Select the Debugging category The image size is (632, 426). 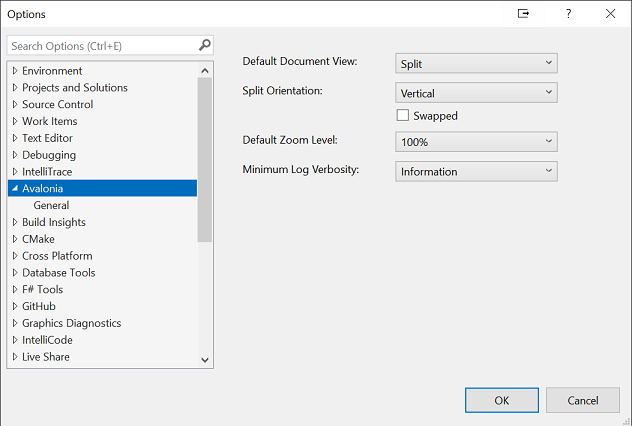49,155
